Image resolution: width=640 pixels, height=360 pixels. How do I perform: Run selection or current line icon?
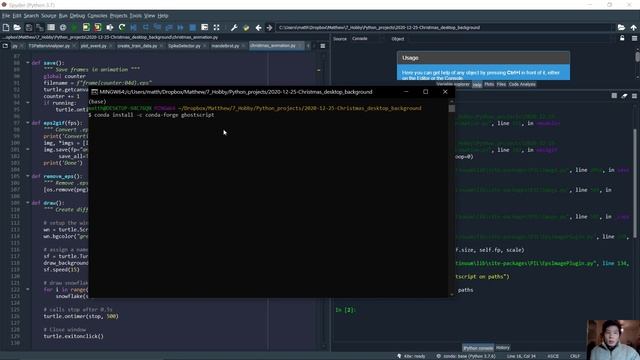tap(110, 27)
